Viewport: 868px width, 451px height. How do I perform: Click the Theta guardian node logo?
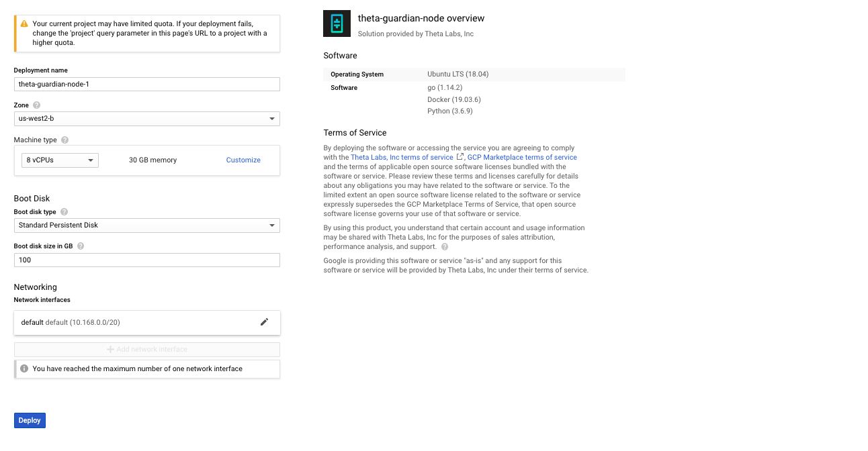(x=337, y=23)
